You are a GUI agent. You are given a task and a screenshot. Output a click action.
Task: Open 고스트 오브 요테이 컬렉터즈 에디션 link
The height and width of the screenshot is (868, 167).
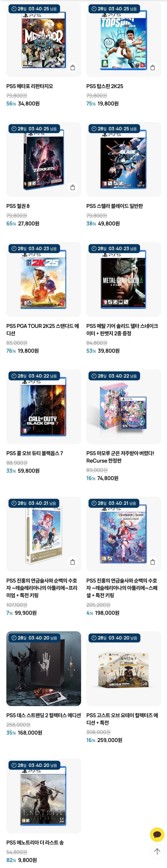[122, 719]
